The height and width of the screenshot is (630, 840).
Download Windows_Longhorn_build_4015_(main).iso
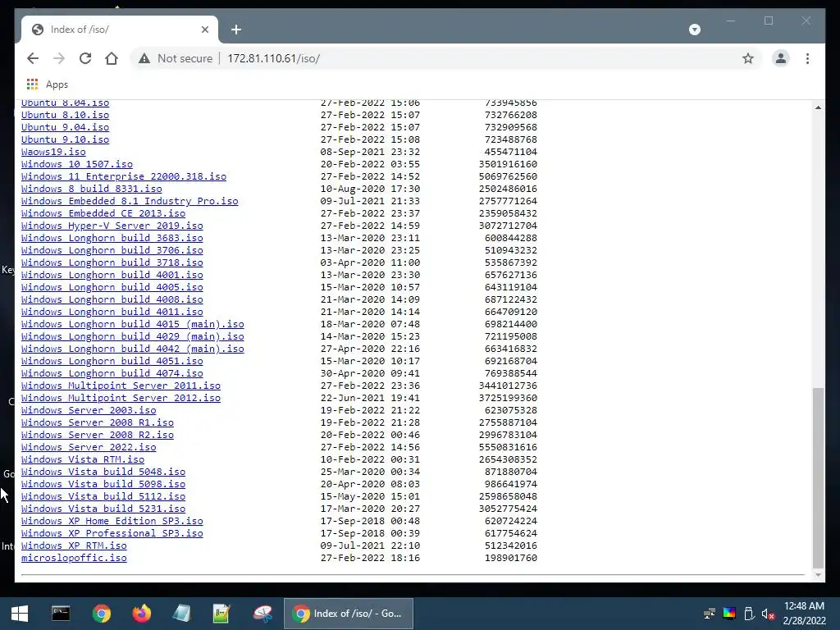pos(132,324)
